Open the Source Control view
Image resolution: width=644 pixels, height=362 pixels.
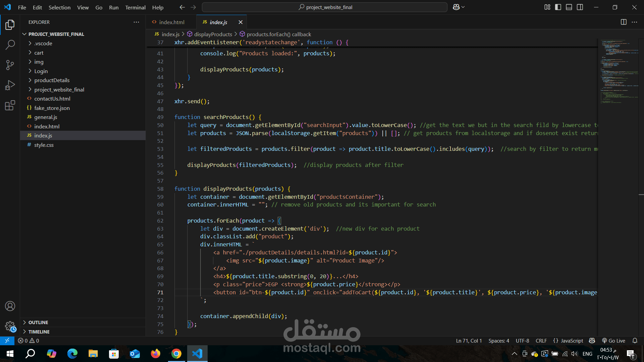10,65
